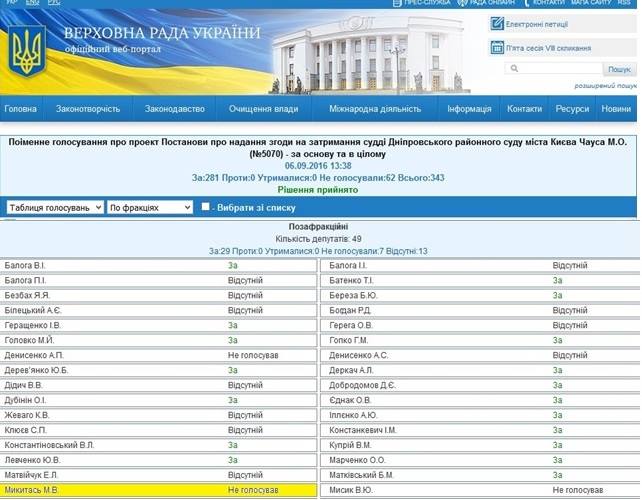Select deputy 'Безбах Я.Я.'
This screenshot has width=642, height=500.
click(x=27, y=295)
